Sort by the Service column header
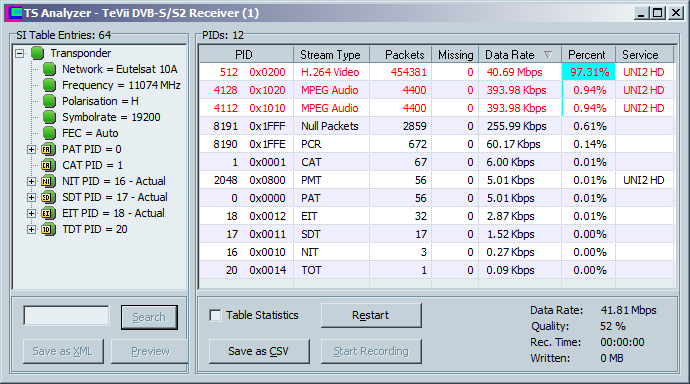 644,55
